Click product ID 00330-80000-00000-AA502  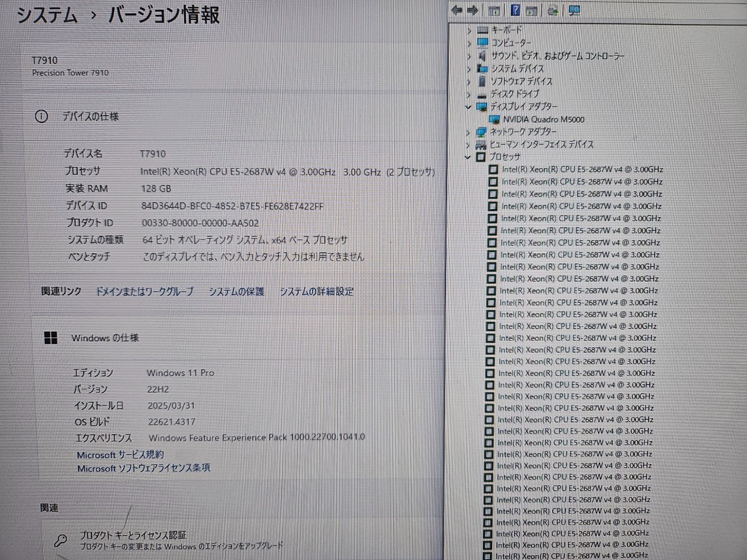coord(200,223)
